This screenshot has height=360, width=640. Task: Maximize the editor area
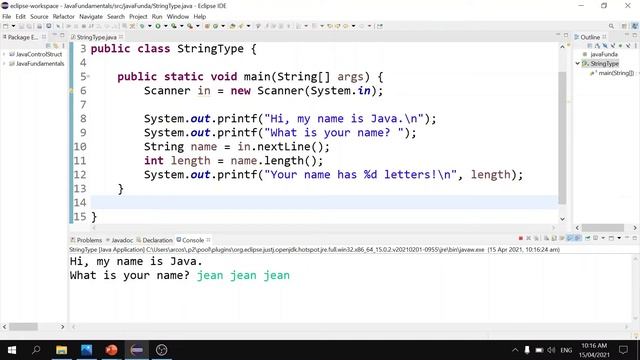pos(566,36)
